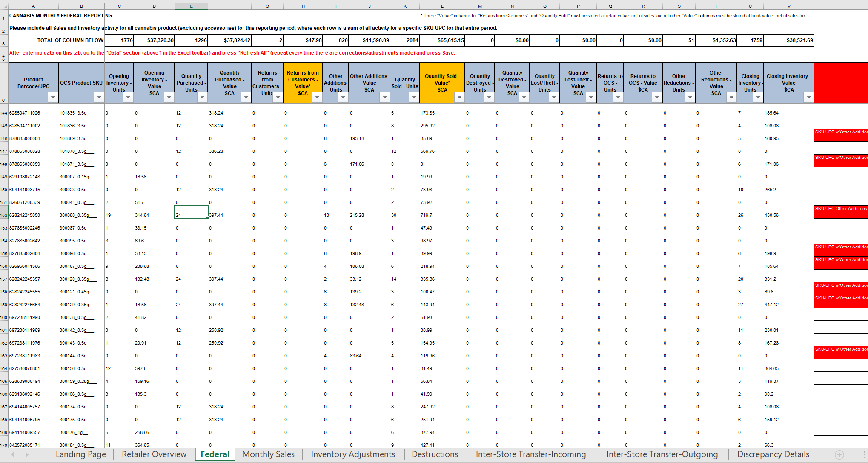Open Closing Inventory Value filter arrow
Screen dimensions: 868x463
[x=808, y=98]
